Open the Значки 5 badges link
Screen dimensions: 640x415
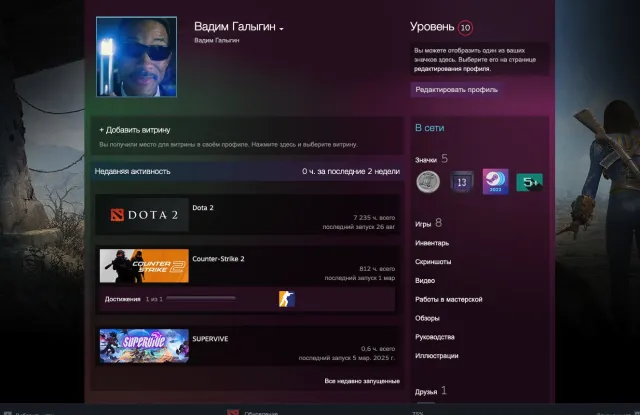click(431, 159)
